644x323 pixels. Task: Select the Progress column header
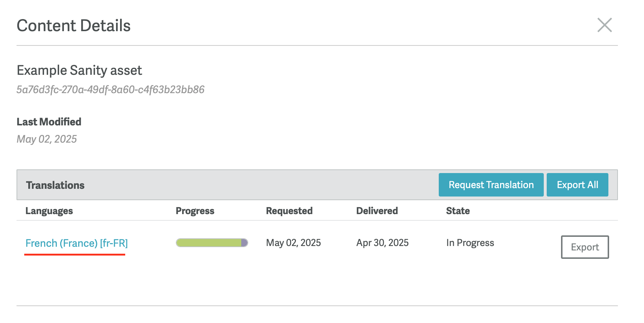[x=195, y=211]
